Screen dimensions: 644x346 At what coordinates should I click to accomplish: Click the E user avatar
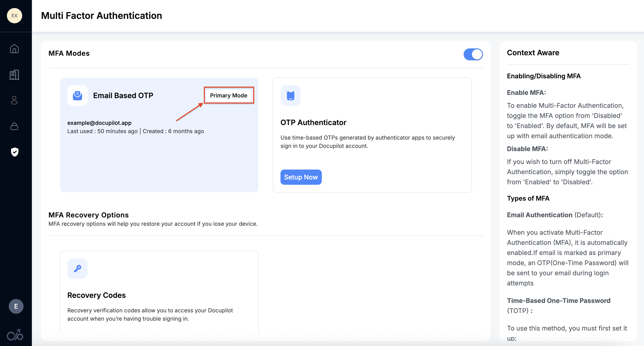coord(16,306)
